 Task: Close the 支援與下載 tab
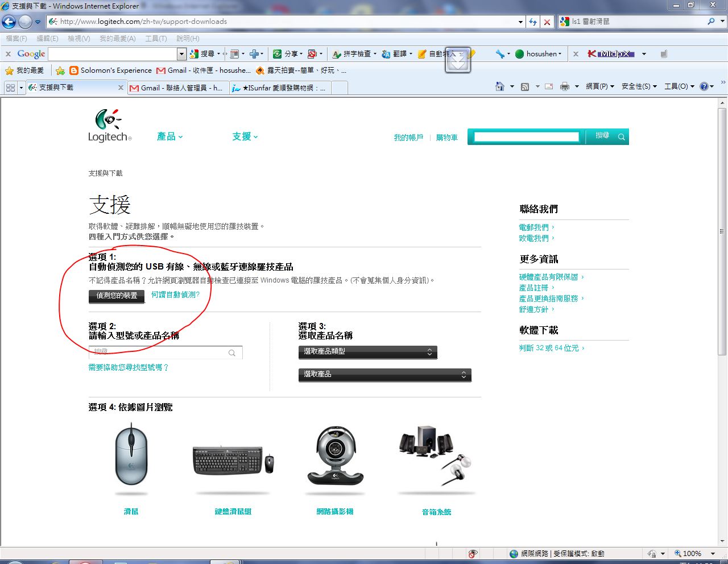tap(121, 88)
